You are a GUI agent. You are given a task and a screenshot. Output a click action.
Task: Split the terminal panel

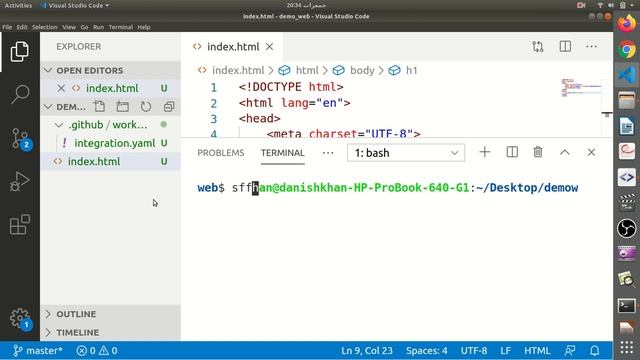pos(512,152)
